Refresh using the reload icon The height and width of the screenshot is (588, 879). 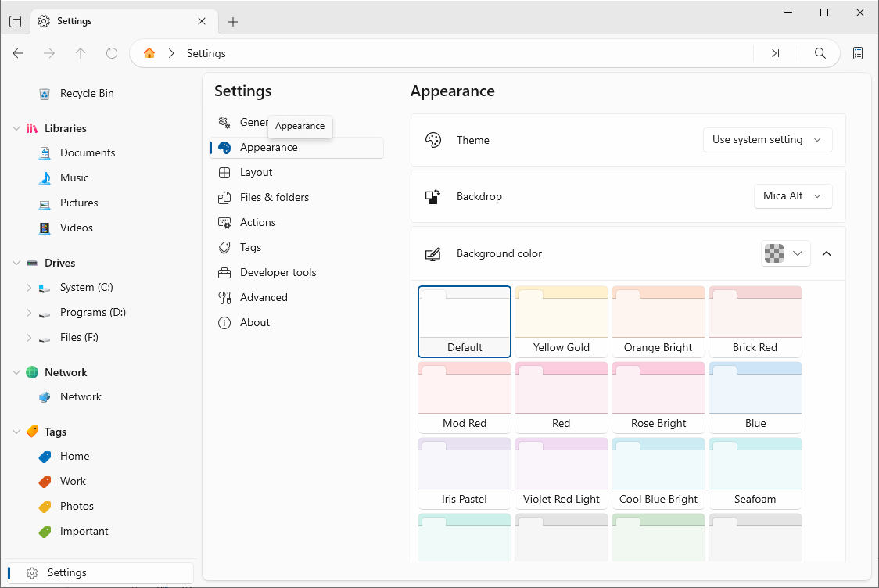point(112,53)
